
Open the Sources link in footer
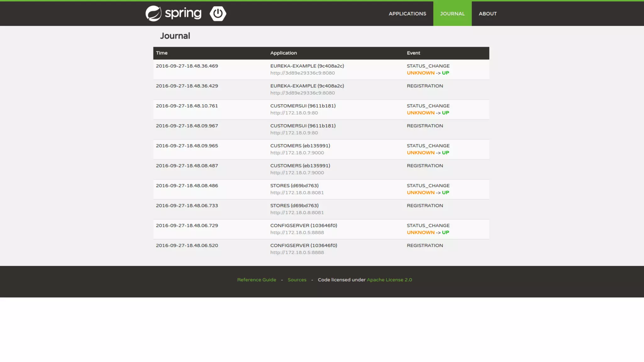coord(297,280)
